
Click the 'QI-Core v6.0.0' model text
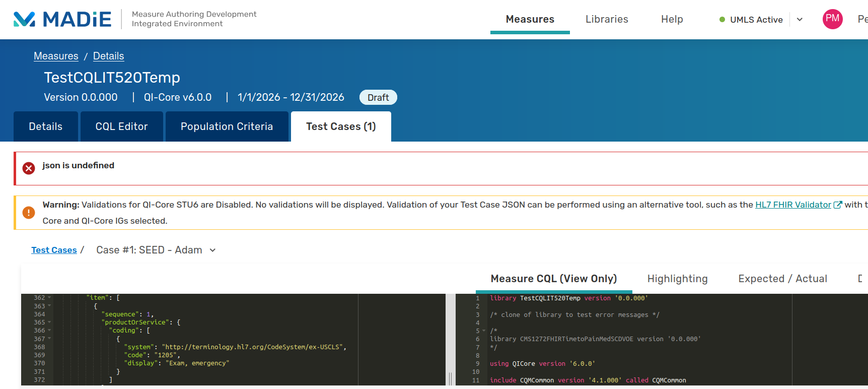click(x=178, y=97)
